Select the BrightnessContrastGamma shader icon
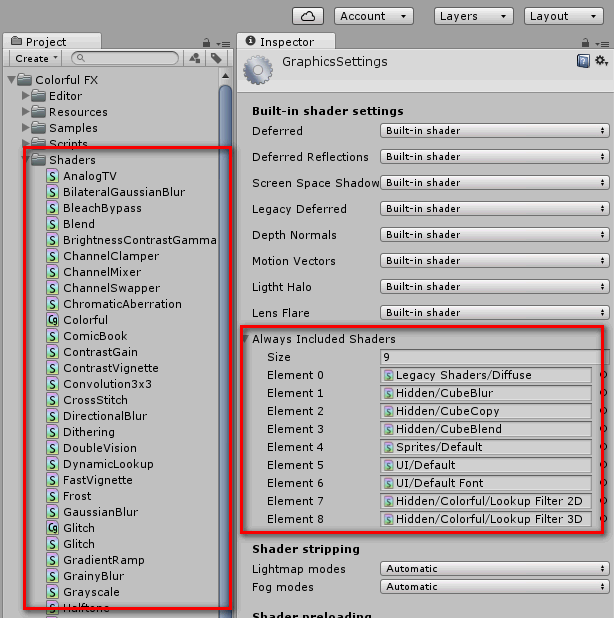This screenshot has width=614, height=618. pyautogui.click(x=52, y=240)
